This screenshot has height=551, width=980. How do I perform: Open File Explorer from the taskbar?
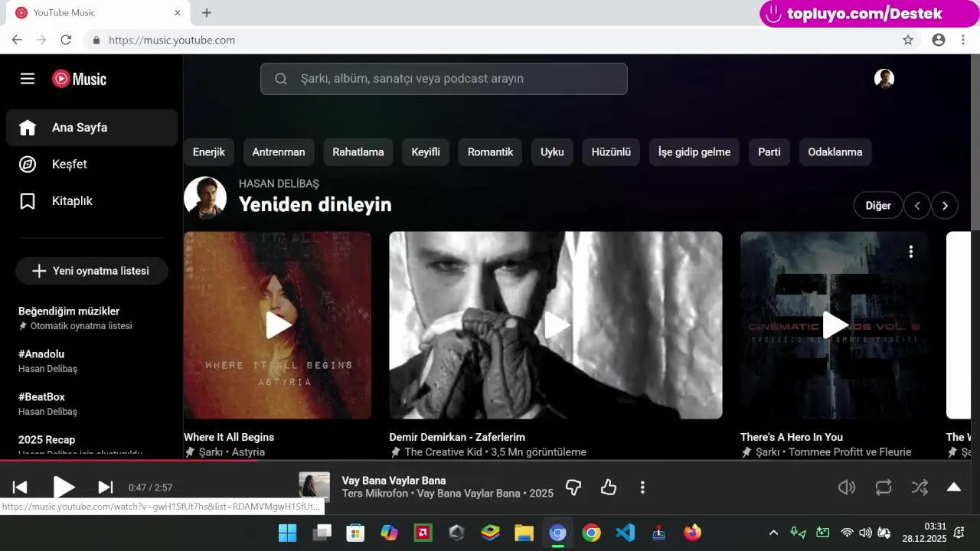(524, 533)
